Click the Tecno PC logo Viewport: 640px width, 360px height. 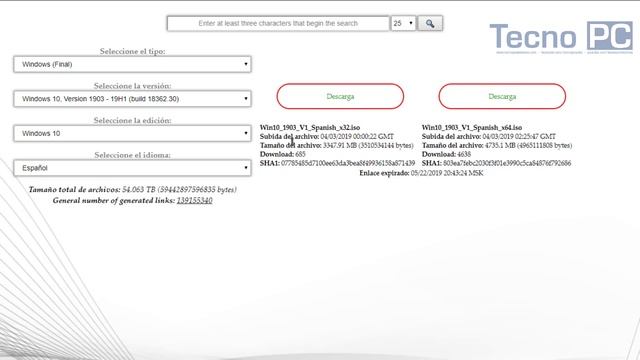tap(561, 38)
